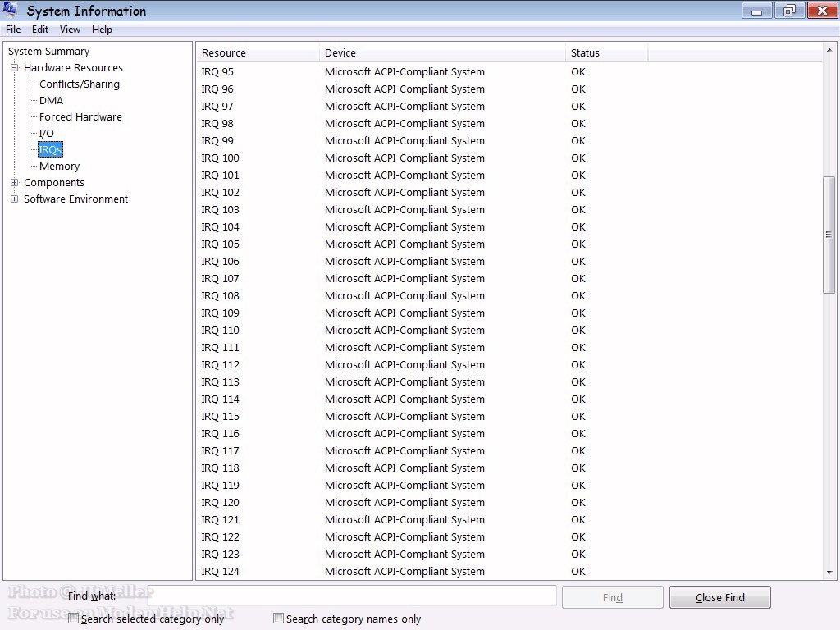Viewport: 840px width, 630px height.
Task: Select the IRQ 116 row
Action: tap(509, 433)
